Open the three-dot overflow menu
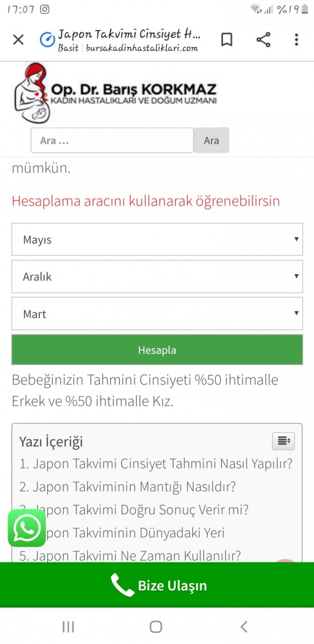 click(x=296, y=40)
